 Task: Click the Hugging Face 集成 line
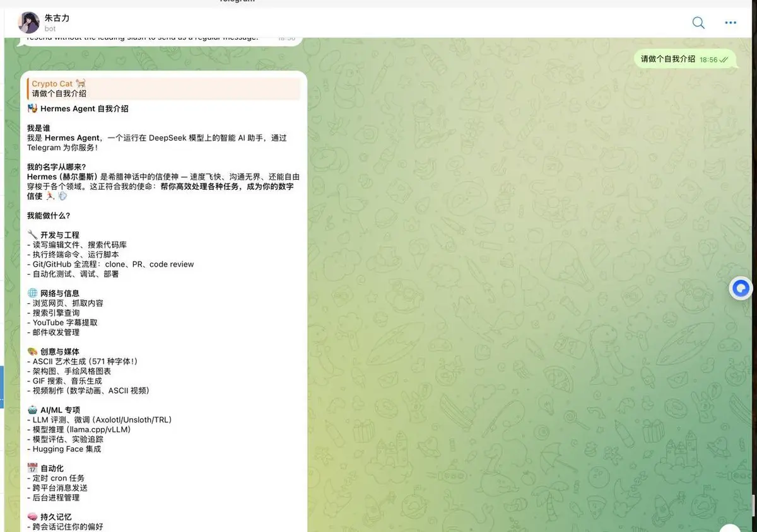[64, 449]
